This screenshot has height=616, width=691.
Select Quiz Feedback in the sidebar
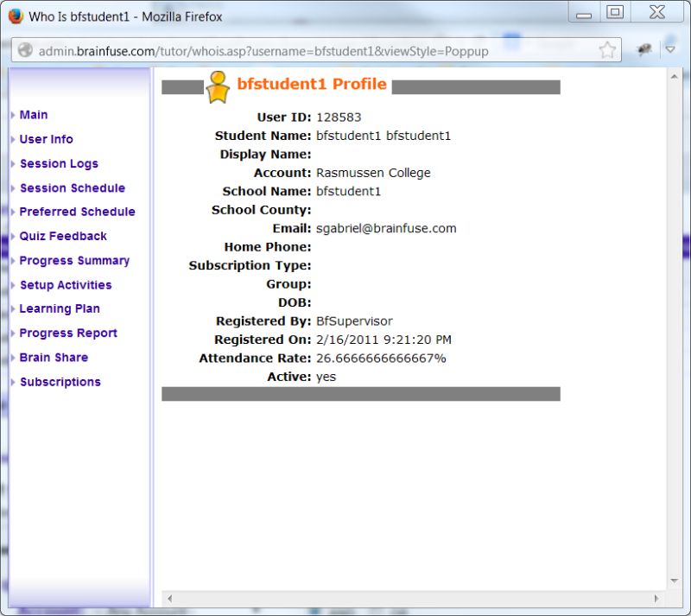[x=63, y=236]
